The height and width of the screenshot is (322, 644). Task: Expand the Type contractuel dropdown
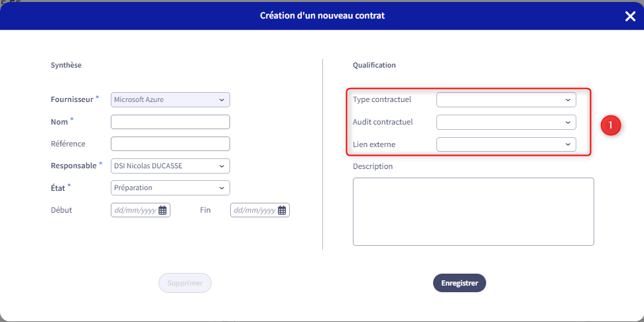(x=506, y=99)
